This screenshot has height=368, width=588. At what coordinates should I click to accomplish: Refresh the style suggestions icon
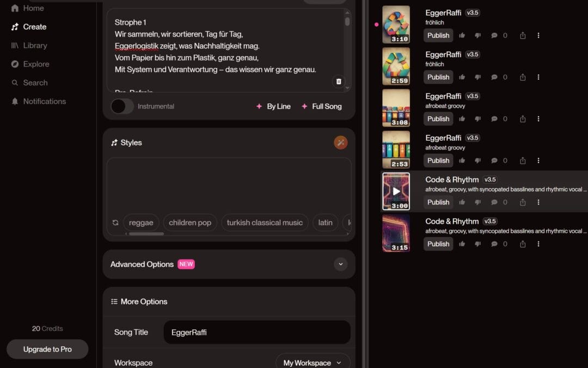click(x=115, y=222)
